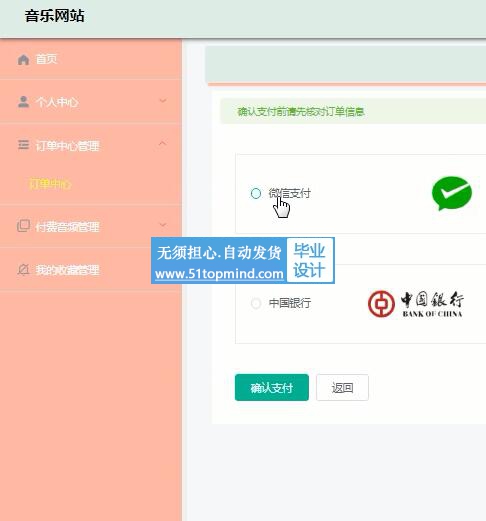Image resolution: width=486 pixels, height=521 pixels.
Task: Collapse the 订单中心管理 chevron
Action: (163, 144)
